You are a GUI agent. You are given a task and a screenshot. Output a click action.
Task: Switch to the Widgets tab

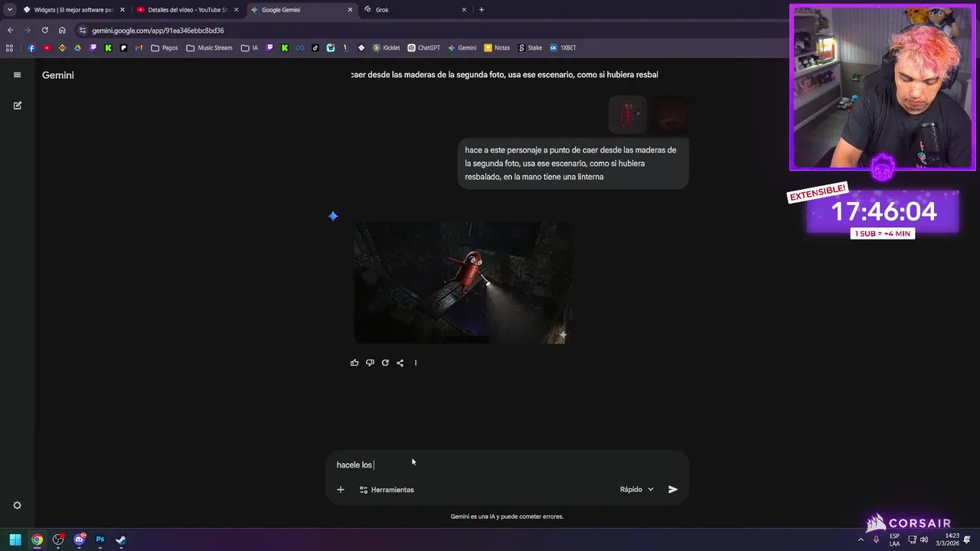click(x=73, y=10)
